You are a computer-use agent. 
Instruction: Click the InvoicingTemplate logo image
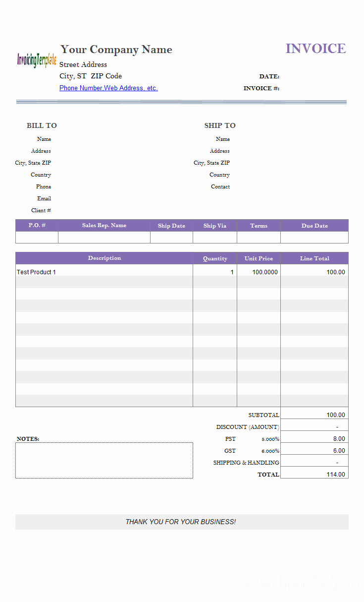[37, 60]
